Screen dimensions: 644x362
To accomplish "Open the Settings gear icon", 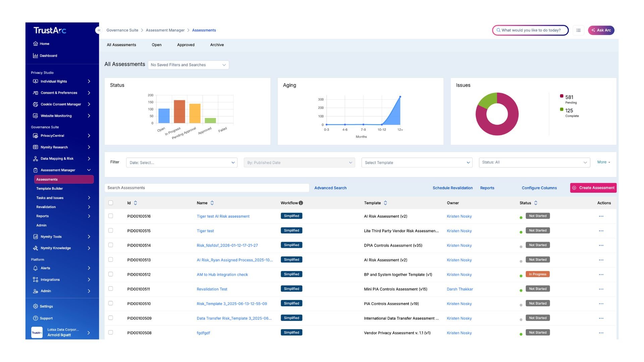I will click(35, 306).
